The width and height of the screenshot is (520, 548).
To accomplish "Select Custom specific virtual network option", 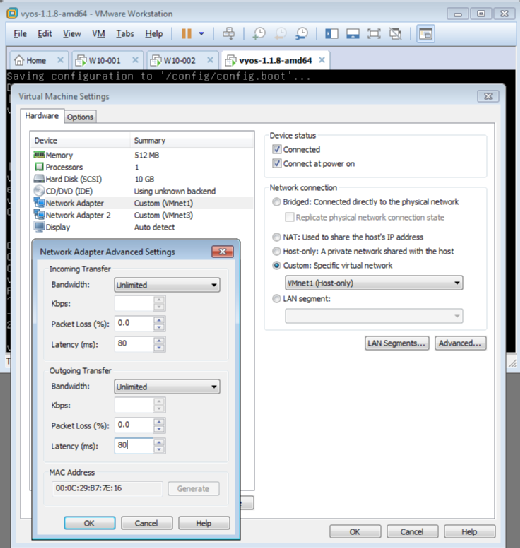I will click(x=276, y=266).
